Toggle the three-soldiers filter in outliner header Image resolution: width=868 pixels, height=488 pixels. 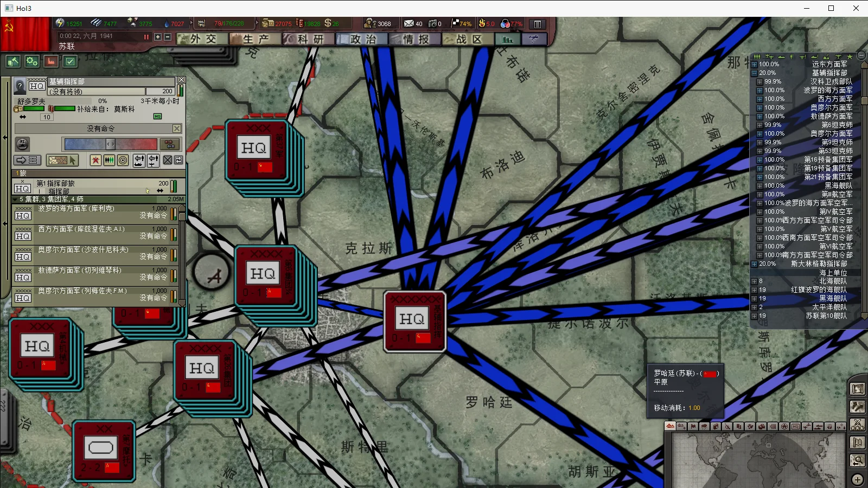(757, 56)
